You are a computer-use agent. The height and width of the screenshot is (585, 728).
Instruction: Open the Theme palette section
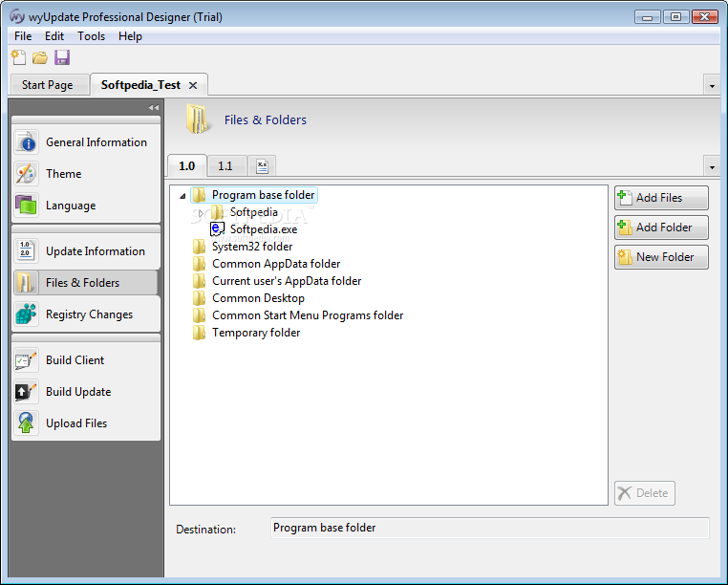86,174
